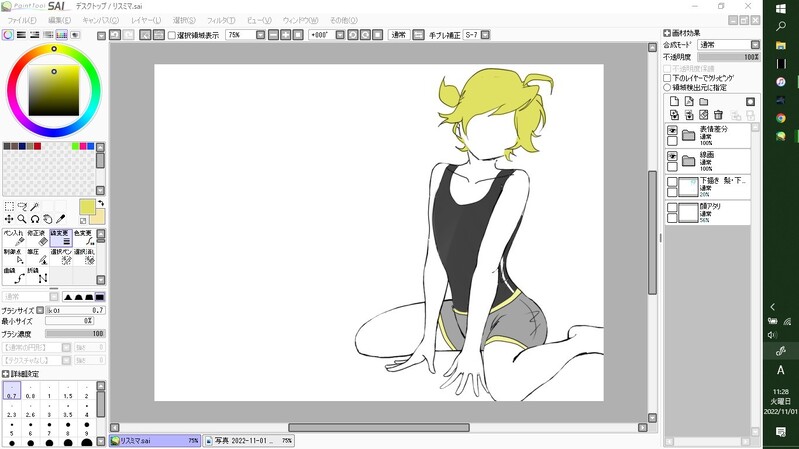Toggle the swatches palette panel
The height and width of the screenshot is (449, 799).
pyautogui.click(x=62, y=35)
